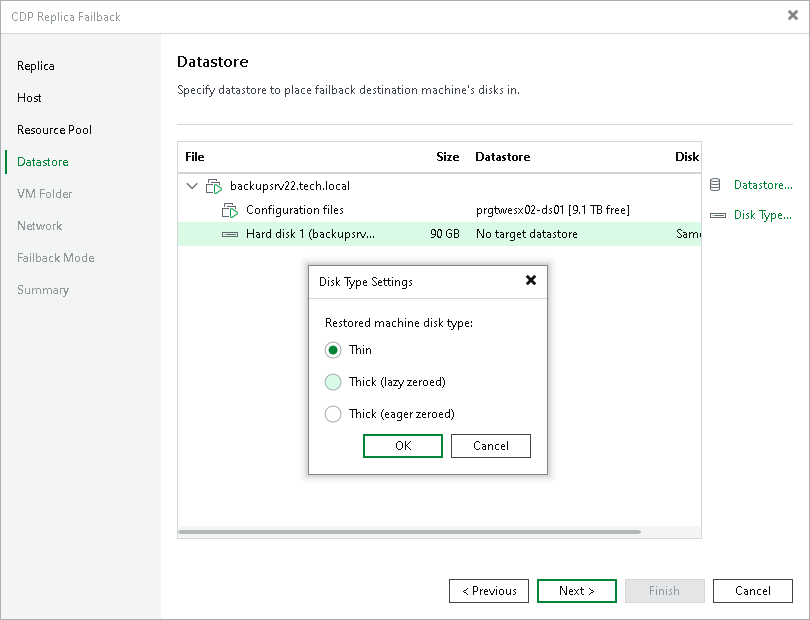Click the Configuration files icon
This screenshot has height=620, width=810.
(231, 208)
